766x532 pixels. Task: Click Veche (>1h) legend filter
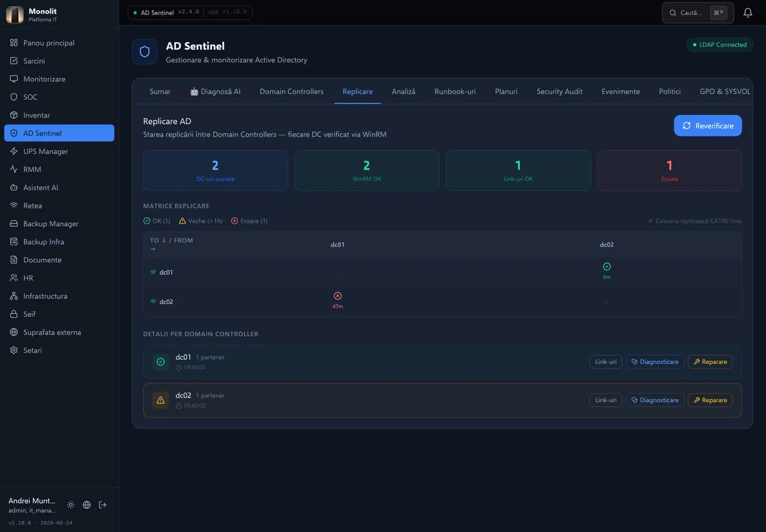(x=200, y=221)
